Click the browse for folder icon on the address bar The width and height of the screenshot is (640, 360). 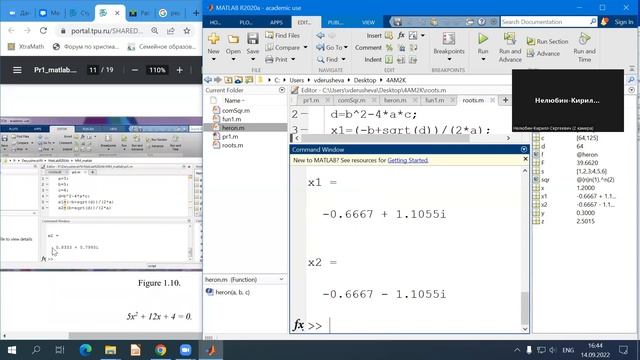[x=249, y=80]
